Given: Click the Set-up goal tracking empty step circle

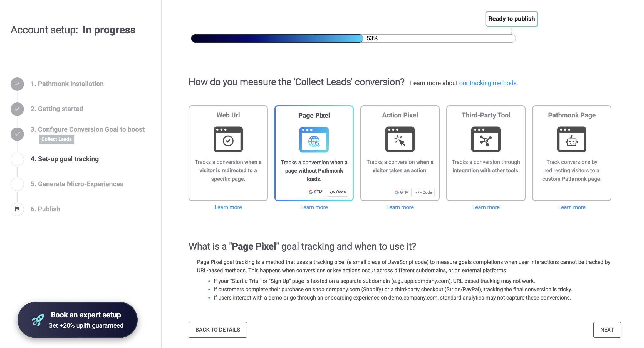Looking at the screenshot, I should (17, 159).
